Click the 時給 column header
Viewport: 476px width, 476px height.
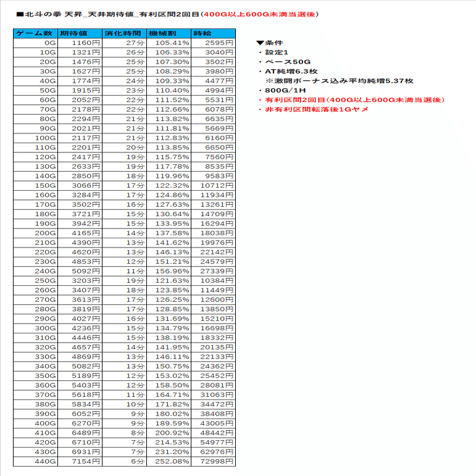click(213, 33)
